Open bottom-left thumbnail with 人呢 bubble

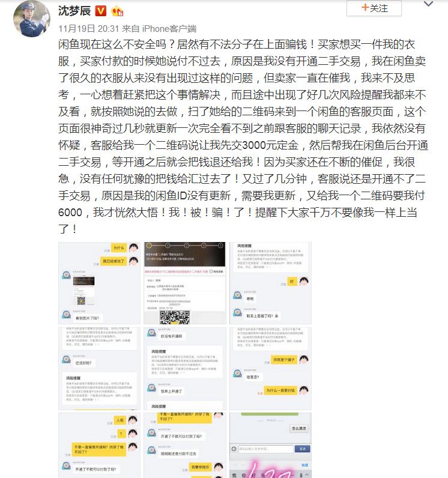tap(99, 446)
